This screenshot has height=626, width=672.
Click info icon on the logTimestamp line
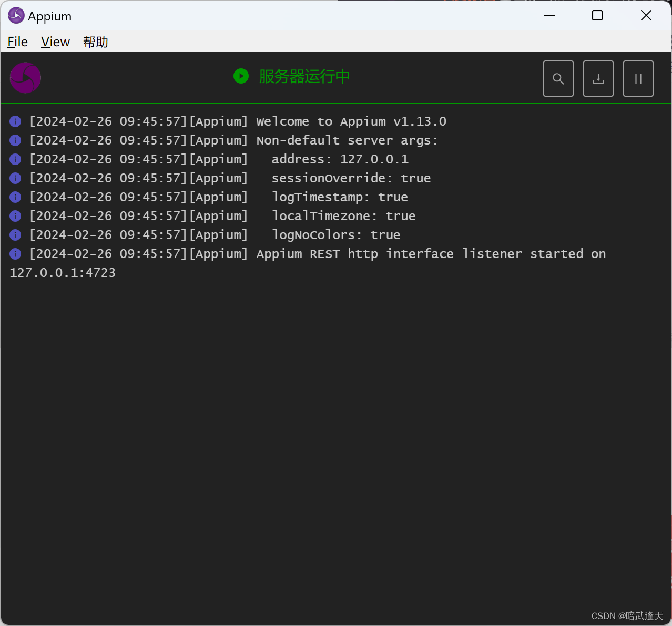pyautogui.click(x=15, y=197)
